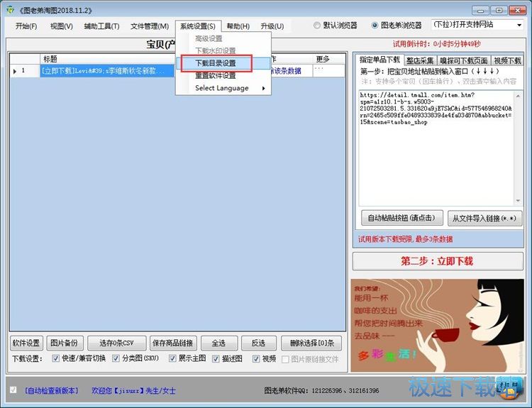Toggle the 展示主图 checkbox
This screenshot has width=532, height=408.
[x=172, y=358]
